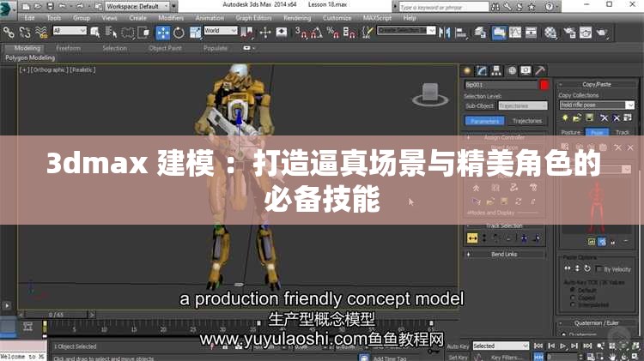This screenshot has width=644, height=361.
Task: Open the Manage Layers icon
Action: [480, 33]
